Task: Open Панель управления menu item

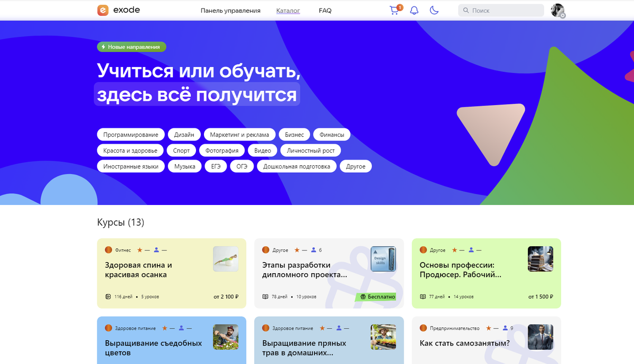Action: pyautogui.click(x=230, y=11)
